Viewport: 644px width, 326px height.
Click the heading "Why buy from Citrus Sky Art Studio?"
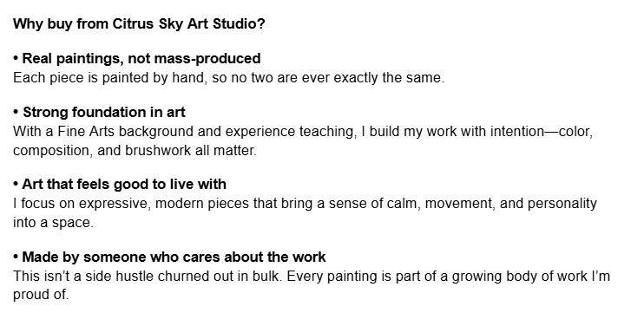click(x=139, y=23)
